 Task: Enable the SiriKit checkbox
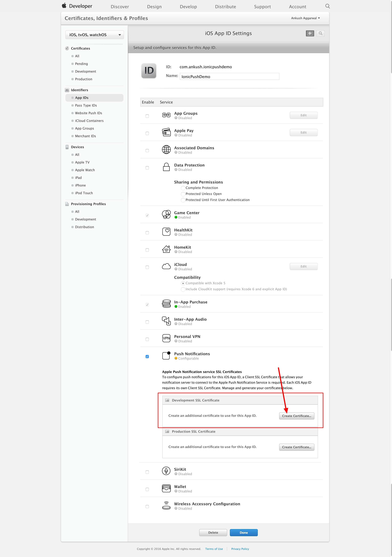147,472
